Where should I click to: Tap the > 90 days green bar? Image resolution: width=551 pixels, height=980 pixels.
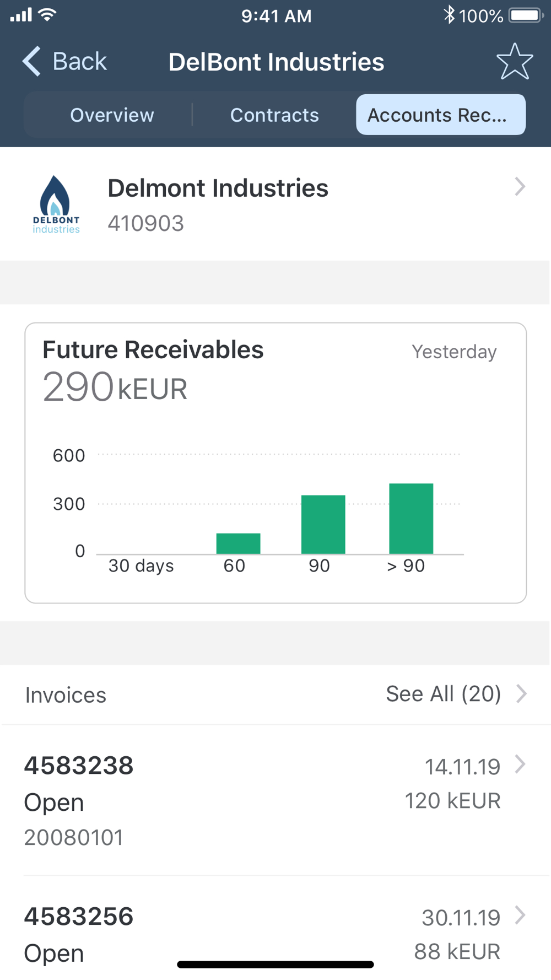pos(411,519)
